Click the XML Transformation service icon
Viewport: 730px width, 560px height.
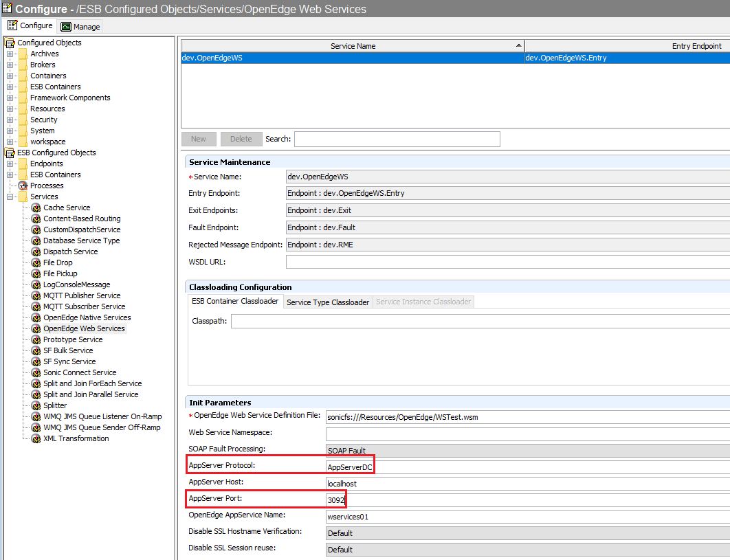coord(36,438)
